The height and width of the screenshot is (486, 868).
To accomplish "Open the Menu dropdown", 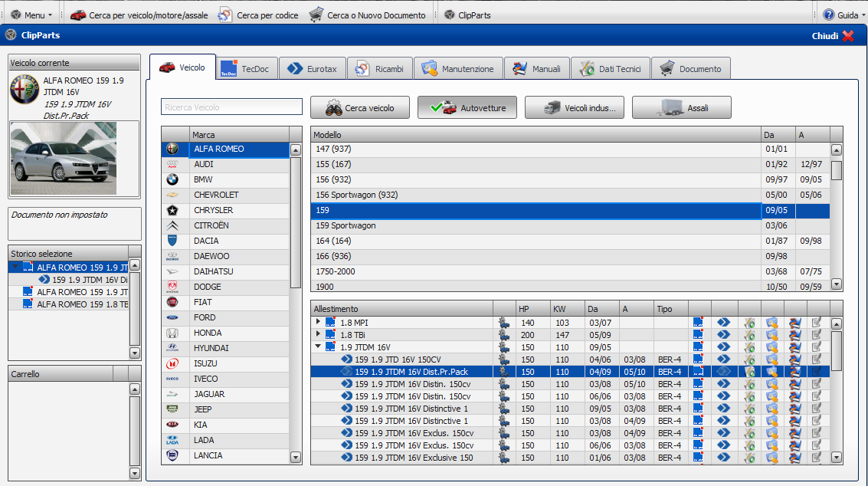I will [31, 15].
